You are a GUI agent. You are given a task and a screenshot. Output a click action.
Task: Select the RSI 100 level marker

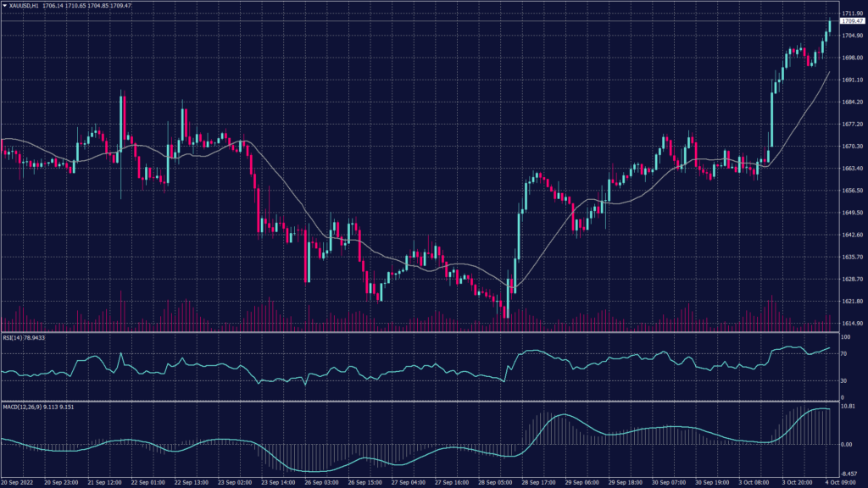click(846, 336)
